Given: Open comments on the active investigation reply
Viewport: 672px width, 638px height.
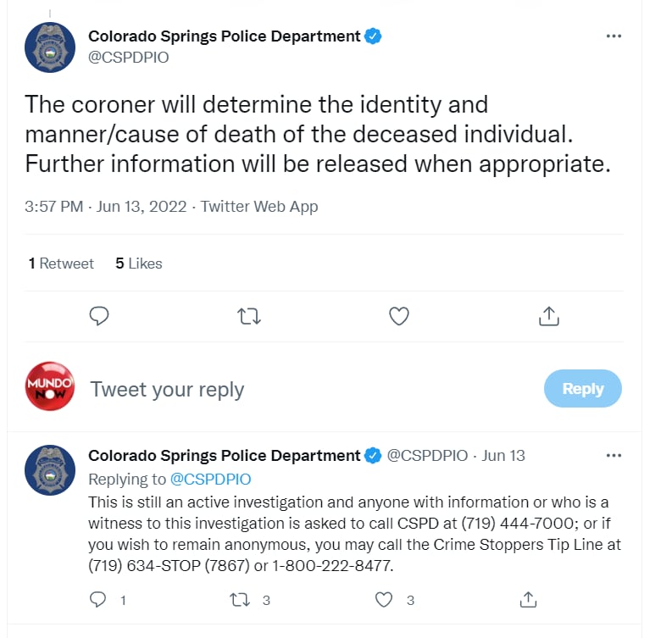Looking at the screenshot, I should click(x=97, y=599).
